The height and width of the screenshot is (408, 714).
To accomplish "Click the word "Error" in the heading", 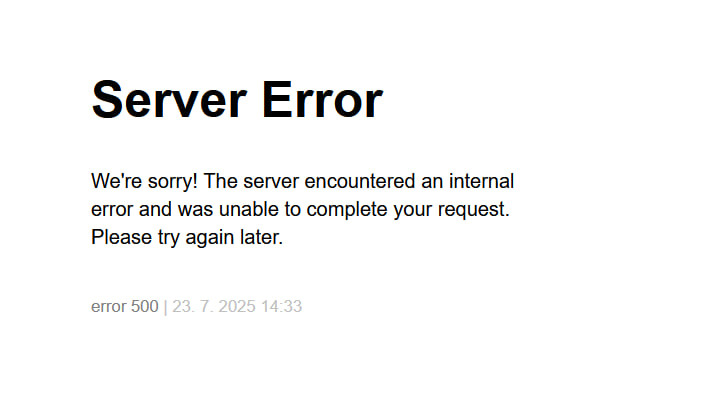I will 322,99.
